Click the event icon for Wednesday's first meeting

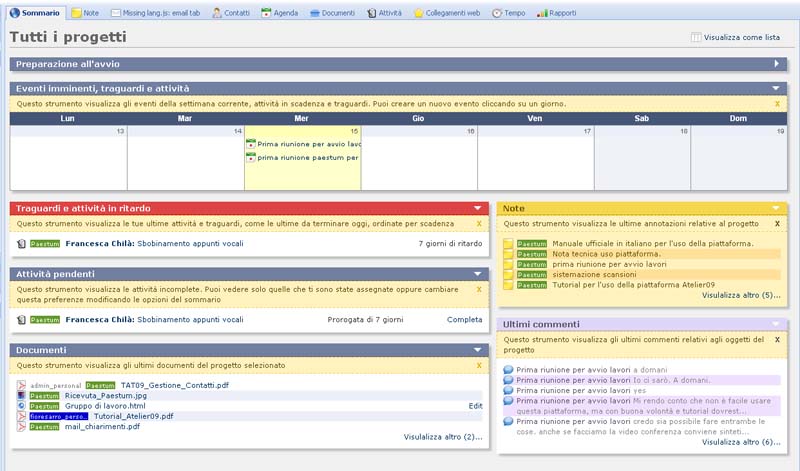click(250, 144)
